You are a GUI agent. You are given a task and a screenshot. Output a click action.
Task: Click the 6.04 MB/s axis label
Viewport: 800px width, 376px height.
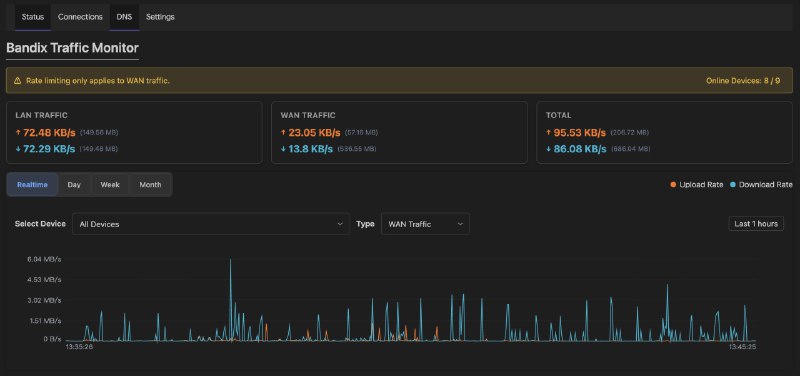click(x=44, y=259)
